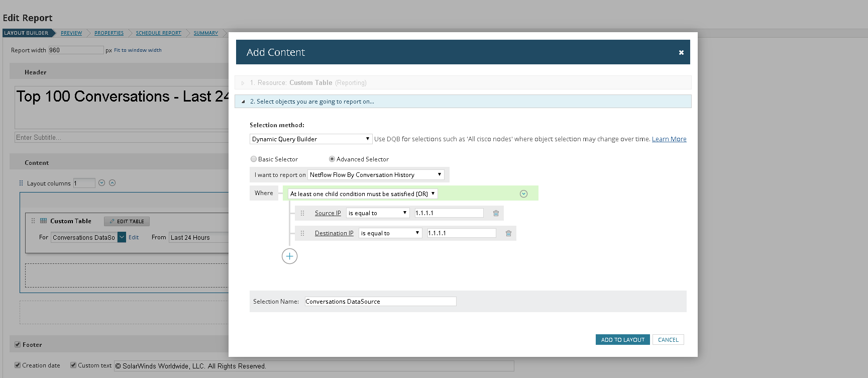Click the Destination IP field link
The height and width of the screenshot is (378, 868).
click(x=334, y=233)
